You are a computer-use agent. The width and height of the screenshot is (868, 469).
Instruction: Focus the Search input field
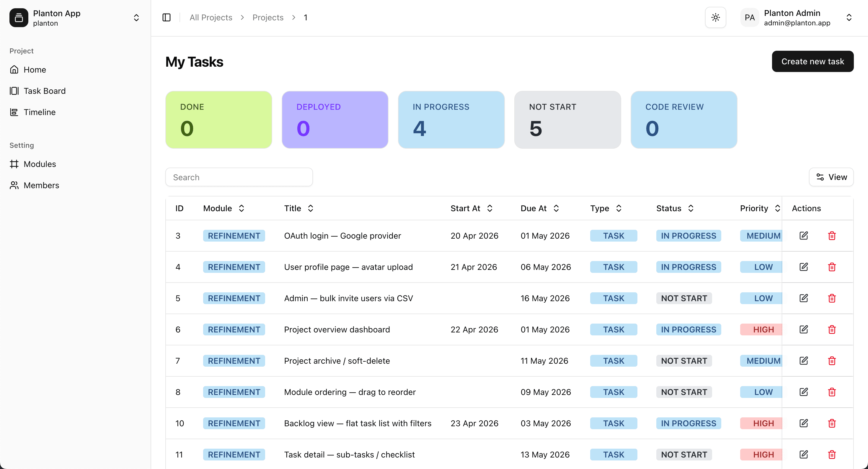tap(239, 177)
